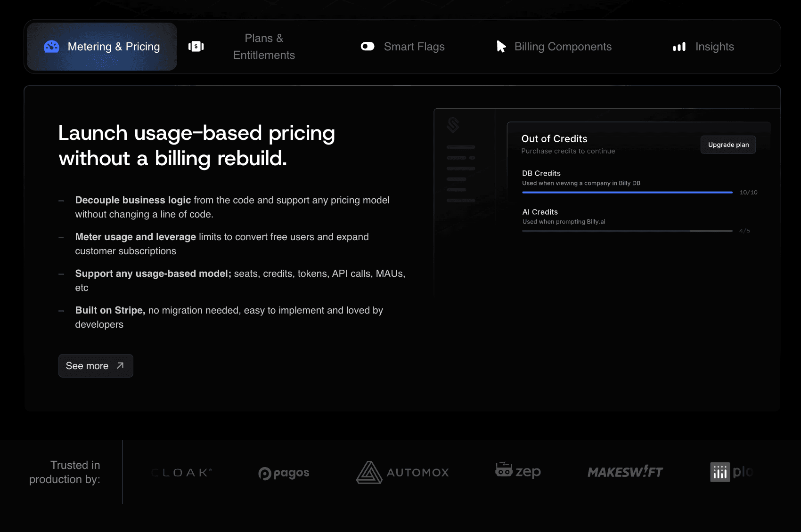Go to the Insights tab
This screenshot has width=801, height=532.
click(714, 47)
